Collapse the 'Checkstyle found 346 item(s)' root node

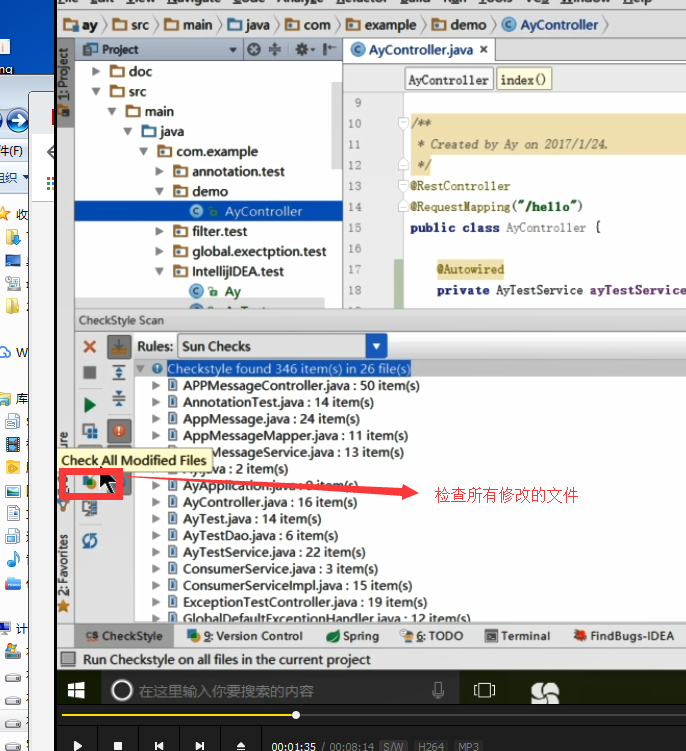(x=140, y=369)
